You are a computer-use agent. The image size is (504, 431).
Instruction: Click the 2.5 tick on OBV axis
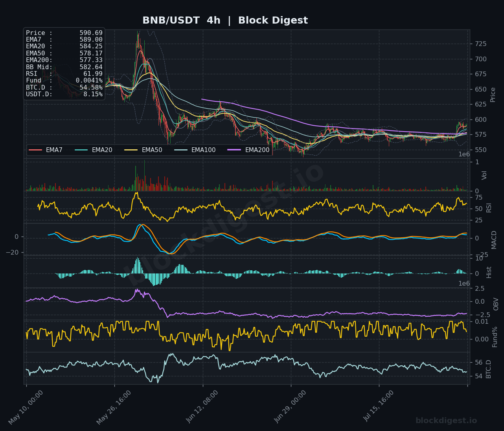(480, 289)
